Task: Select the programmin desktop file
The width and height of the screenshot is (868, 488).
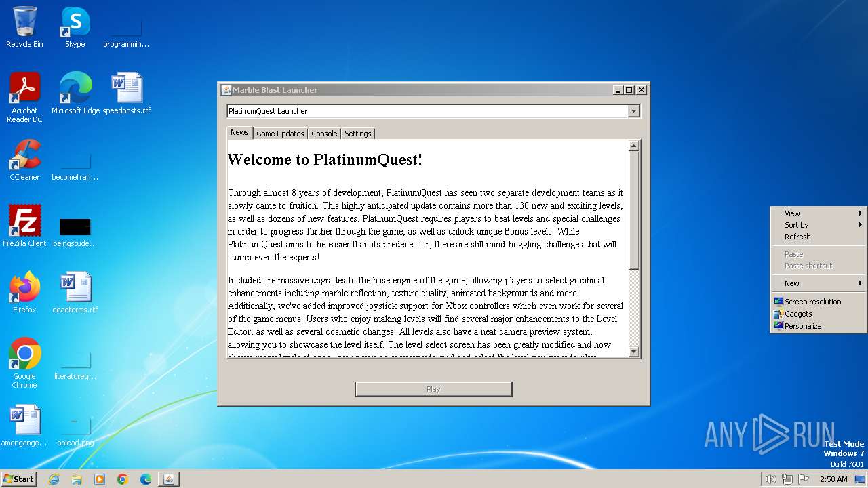Action: tap(126, 34)
